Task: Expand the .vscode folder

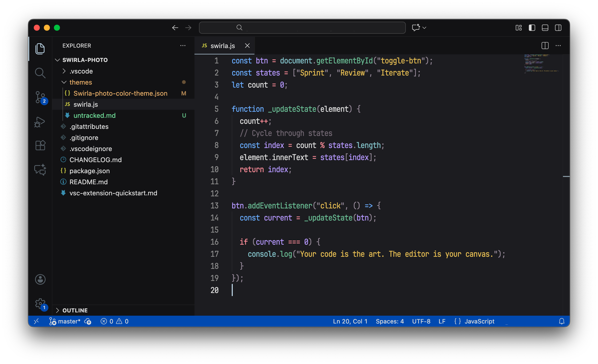Action: click(x=81, y=71)
